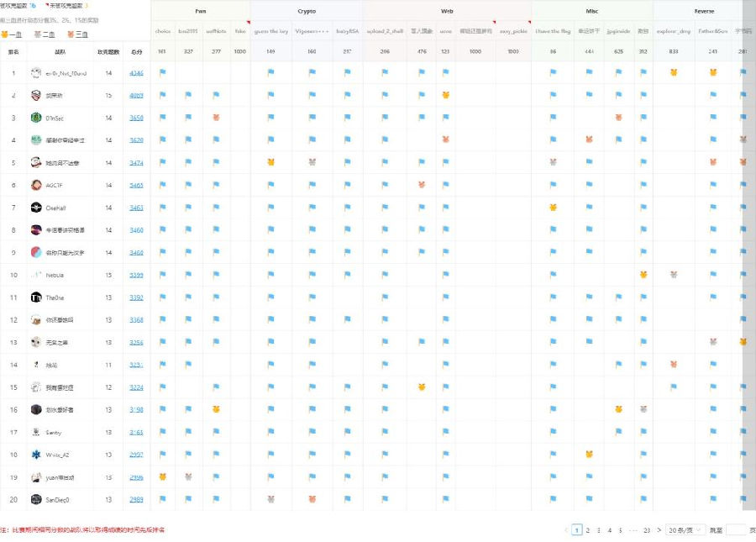Click the previous page arrow
Screen dimensions: 756x542
coord(566,530)
